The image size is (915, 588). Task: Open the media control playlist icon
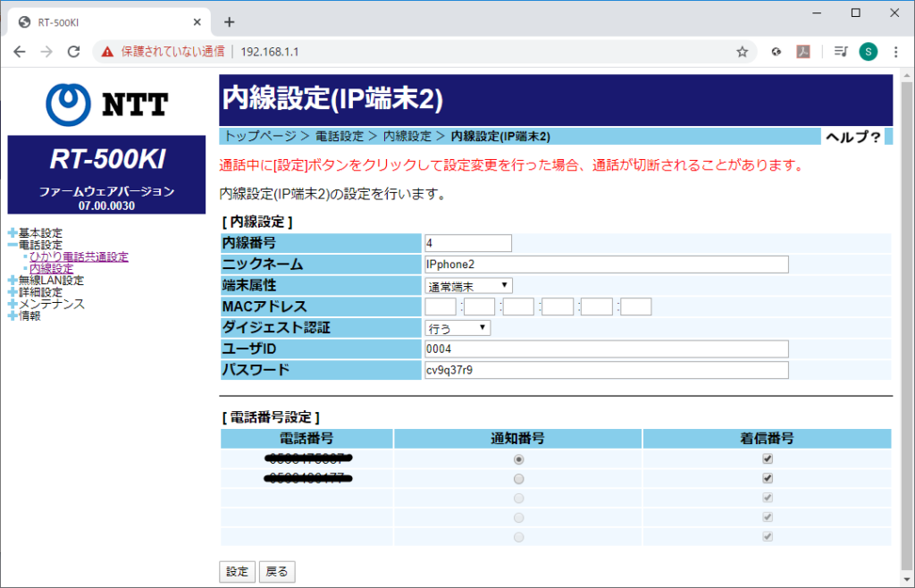840,52
